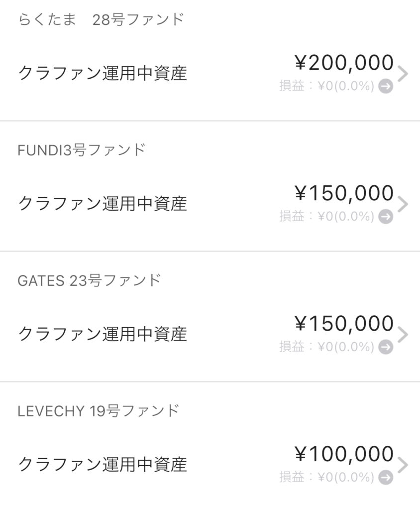Select クラファン運用中資産 under らくたま 28号ファンド
Image resolution: width=420 pixels, height=510 pixels.
[103, 74]
